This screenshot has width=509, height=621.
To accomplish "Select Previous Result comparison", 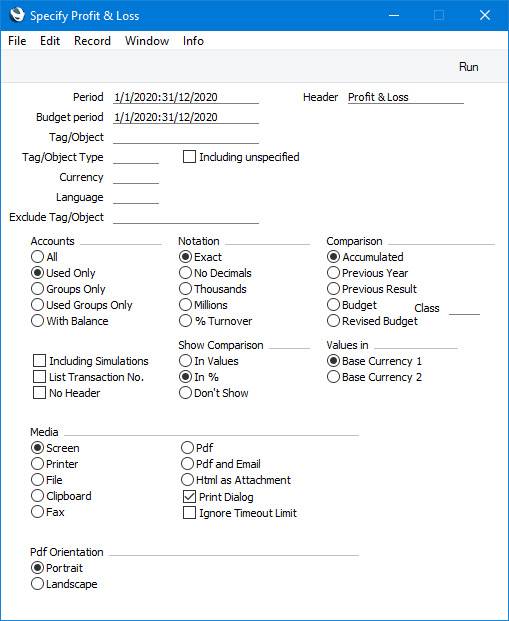I will pyautogui.click(x=334, y=289).
